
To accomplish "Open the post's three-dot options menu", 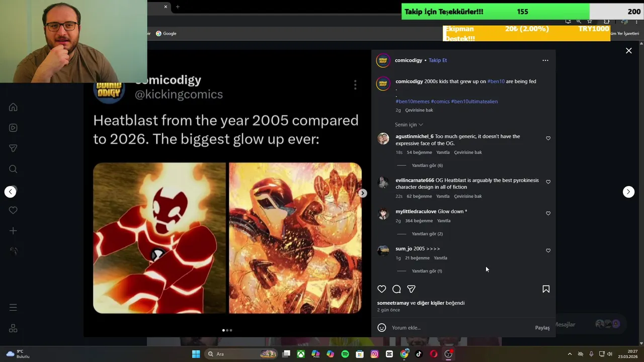I will point(545,60).
